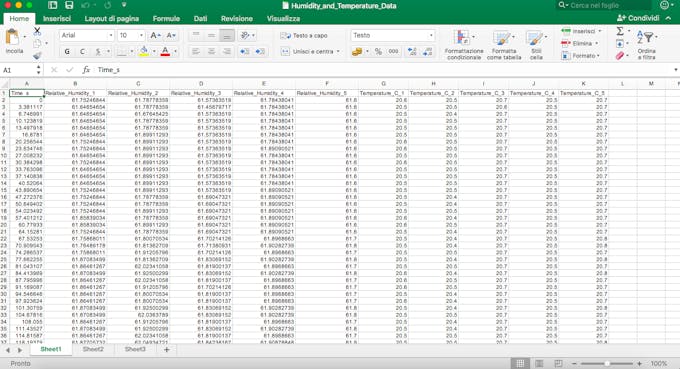The image size is (680, 369).
Task: Open the Dati ribbon tab
Action: click(200, 19)
